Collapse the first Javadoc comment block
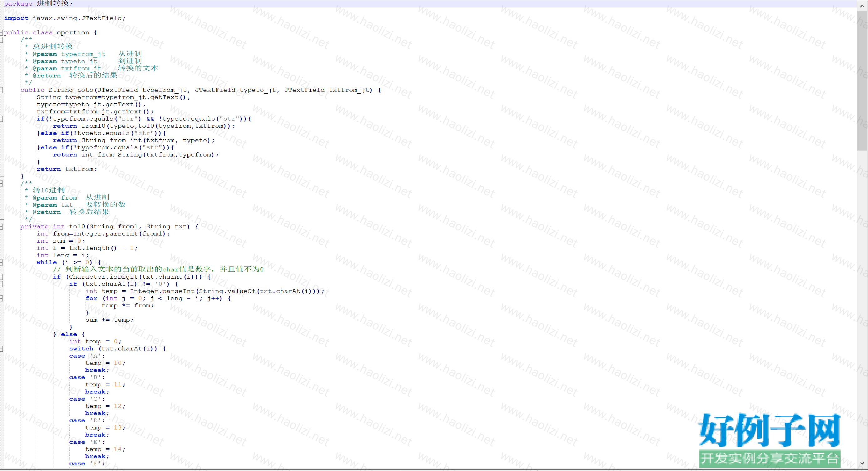This screenshot has width=868, height=471. 1,40
